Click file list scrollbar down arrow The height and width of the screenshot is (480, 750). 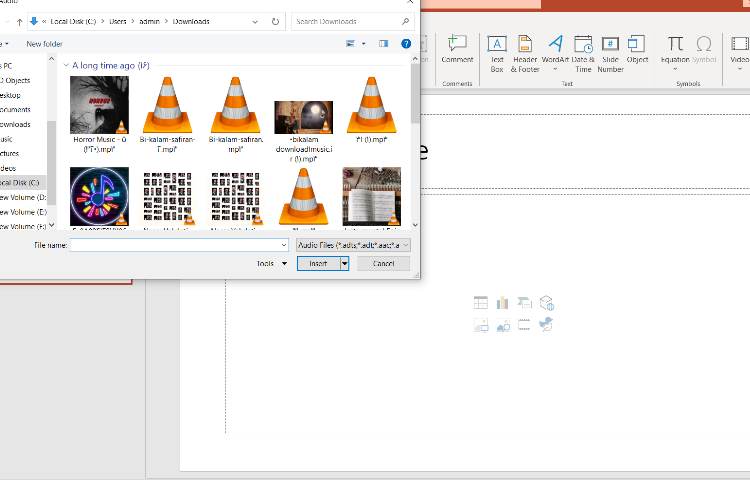pyautogui.click(x=415, y=225)
